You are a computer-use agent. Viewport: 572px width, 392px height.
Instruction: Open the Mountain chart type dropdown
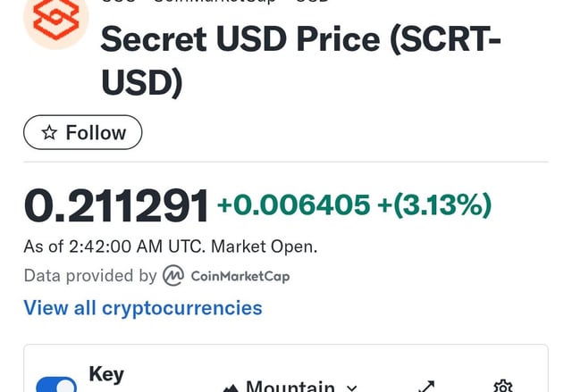pyautogui.click(x=289, y=388)
